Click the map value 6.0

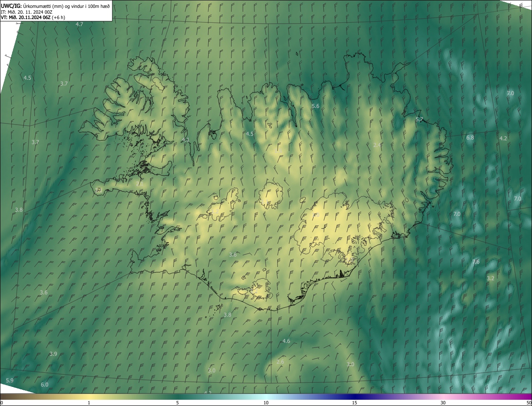coord(44,385)
